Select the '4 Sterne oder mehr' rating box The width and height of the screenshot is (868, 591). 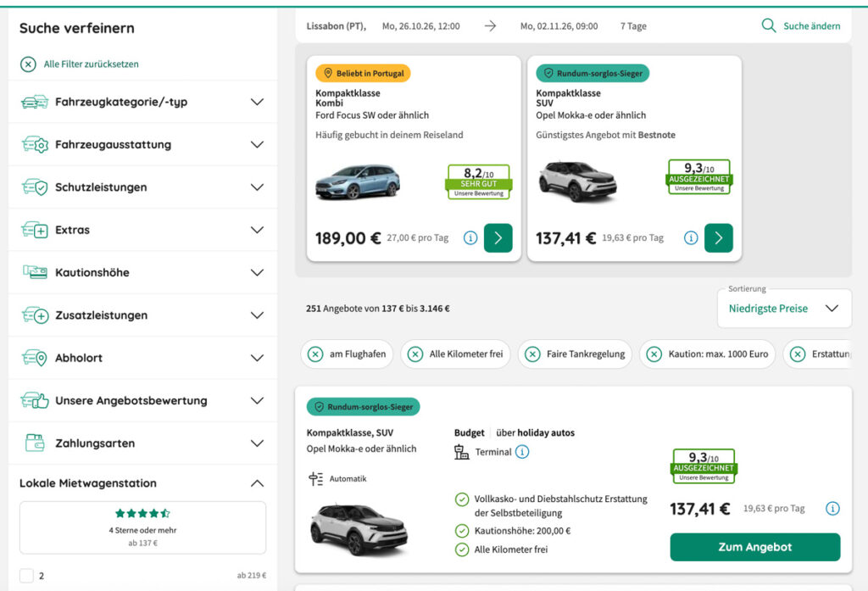(142, 527)
